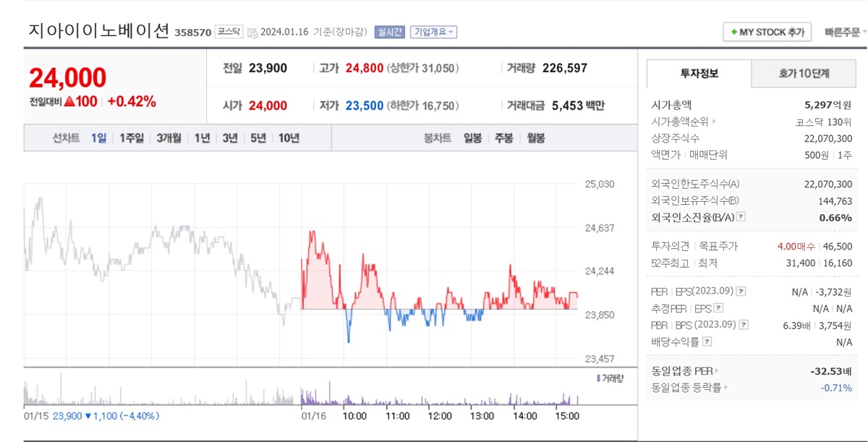
Task: Select the 3년 line chart period
Action: click(230, 138)
